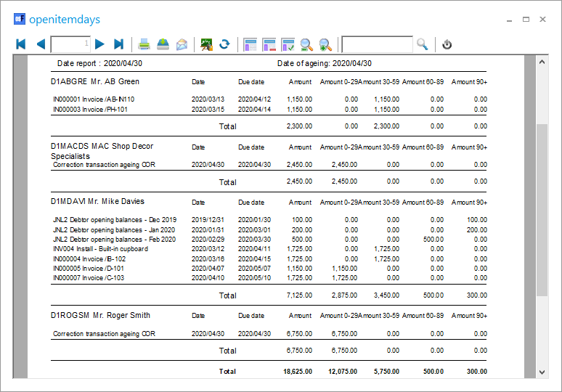Click the power close-report icon
The width and height of the screenshot is (562, 392).
447,44
